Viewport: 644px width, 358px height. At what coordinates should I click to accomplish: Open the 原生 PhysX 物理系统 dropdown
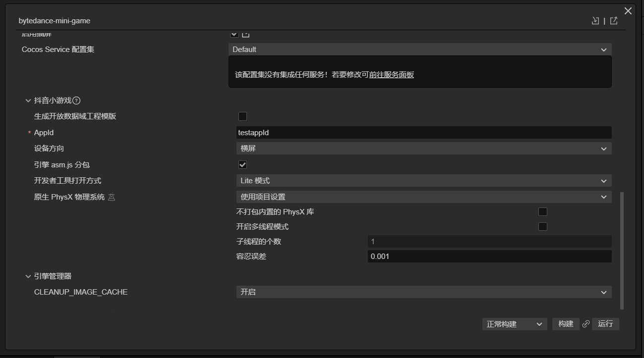pos(424,197)
